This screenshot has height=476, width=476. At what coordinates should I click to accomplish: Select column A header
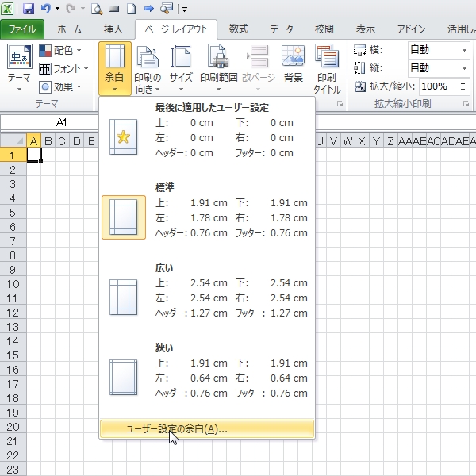pyautogui.click(x=33, y=141)
